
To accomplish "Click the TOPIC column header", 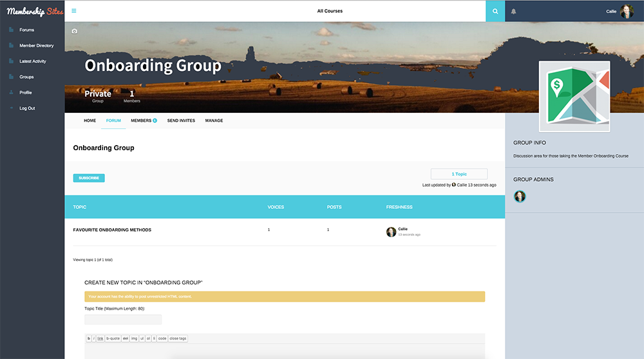I will coord(80,208).
